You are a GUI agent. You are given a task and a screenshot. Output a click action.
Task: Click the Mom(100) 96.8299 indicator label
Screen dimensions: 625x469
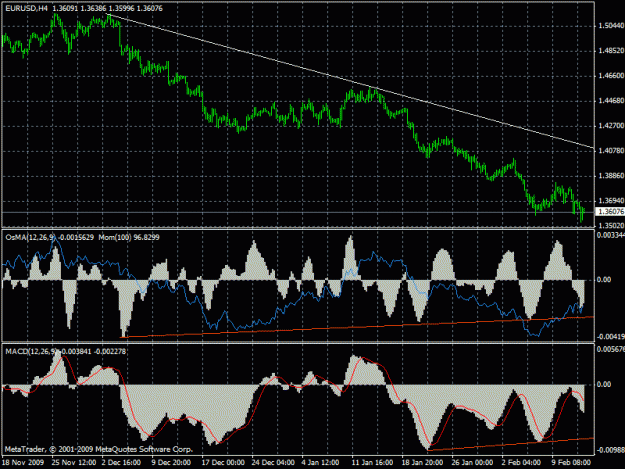[129, 237]
